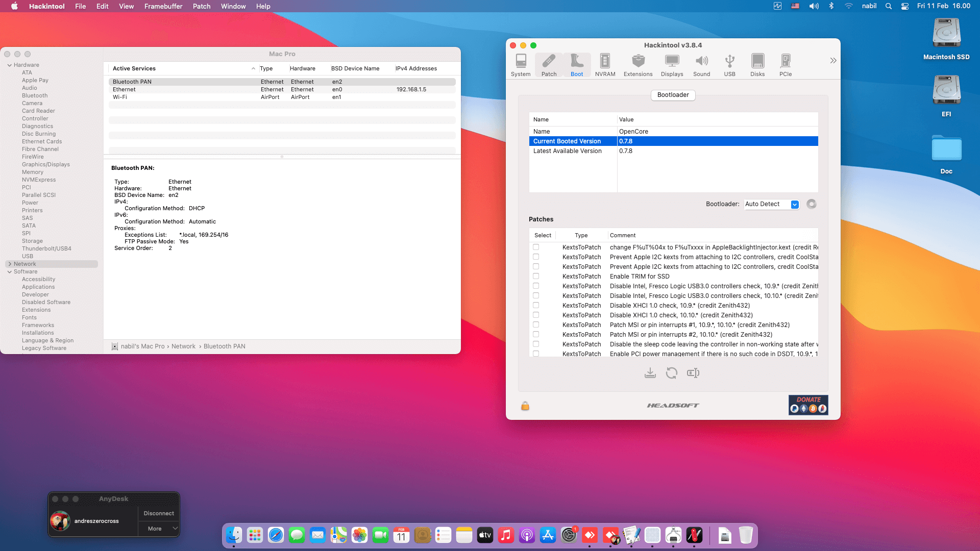This screenshot has width=980, height=551.
Task: Open the PCIe toolbar icon
Action: 786,65
